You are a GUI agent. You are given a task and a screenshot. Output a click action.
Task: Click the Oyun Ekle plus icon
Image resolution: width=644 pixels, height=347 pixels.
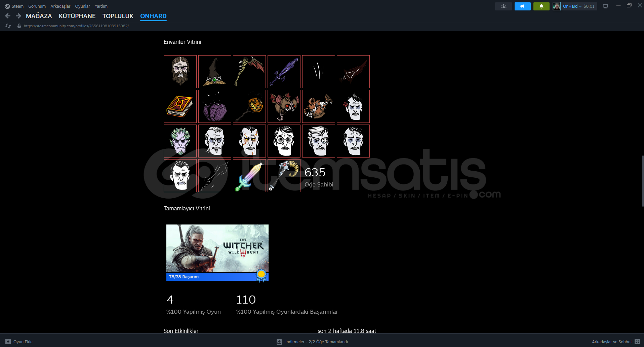point(8,342)
